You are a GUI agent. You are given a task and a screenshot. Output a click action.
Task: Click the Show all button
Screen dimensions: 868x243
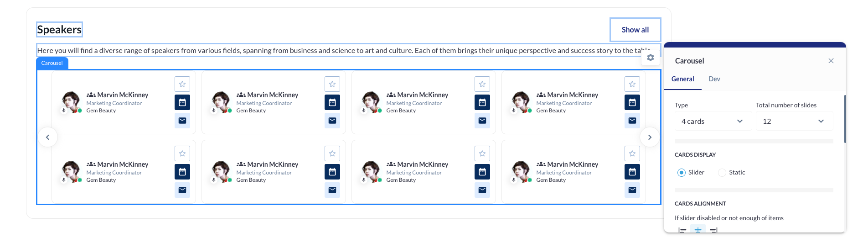[x=635, y=30]
